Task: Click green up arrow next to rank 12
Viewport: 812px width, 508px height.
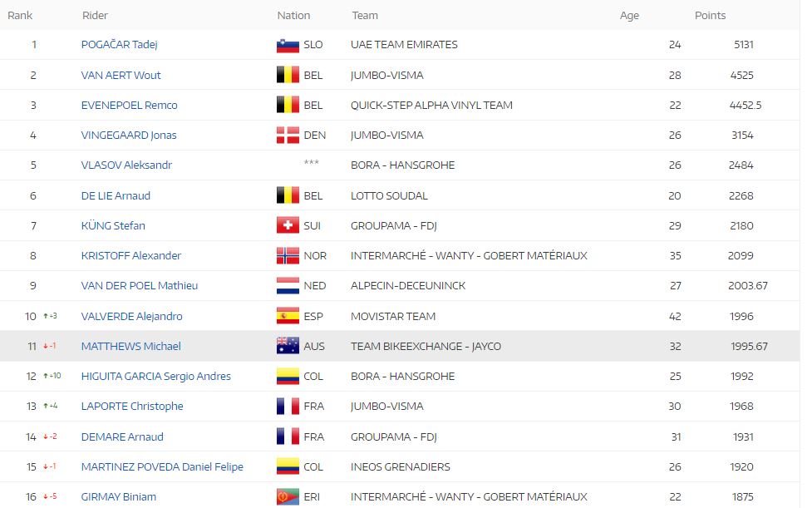Action: coord(44,377)
